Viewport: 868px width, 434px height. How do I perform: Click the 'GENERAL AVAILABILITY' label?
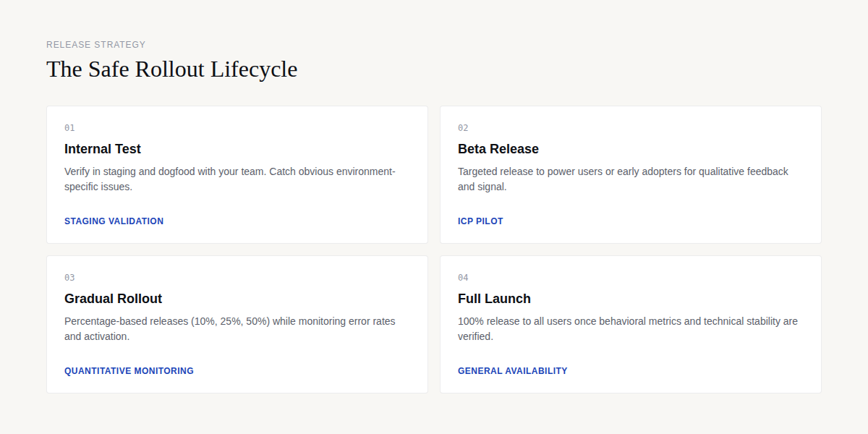coord(513,371)
